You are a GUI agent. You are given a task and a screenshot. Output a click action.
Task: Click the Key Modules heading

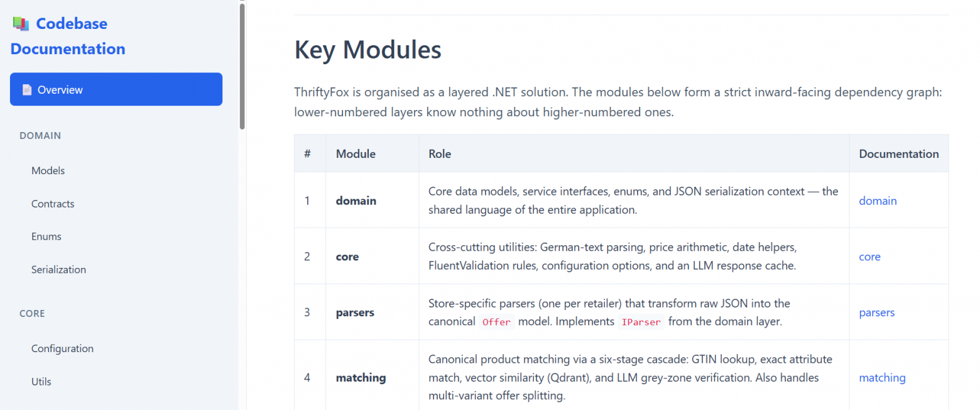click(x=367, y=50)
